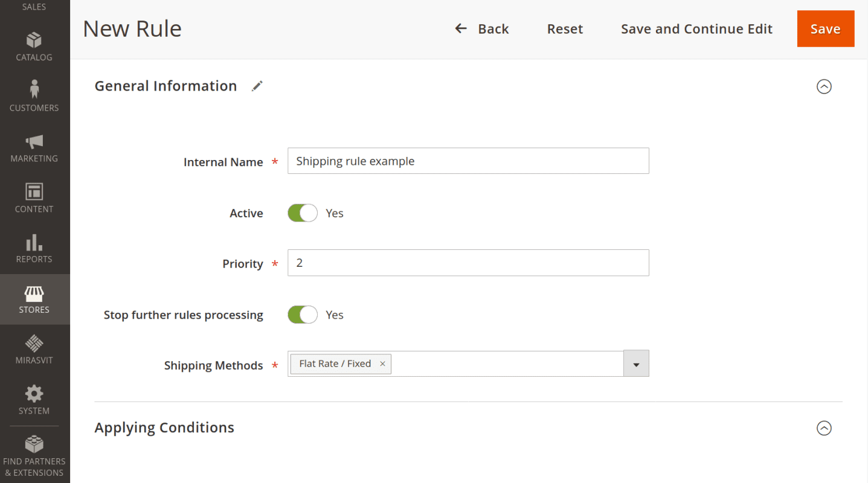Go Back from the New Rule page
This screenshot has width=868, height=483.
pyautogui.click(x=482, y=29)
